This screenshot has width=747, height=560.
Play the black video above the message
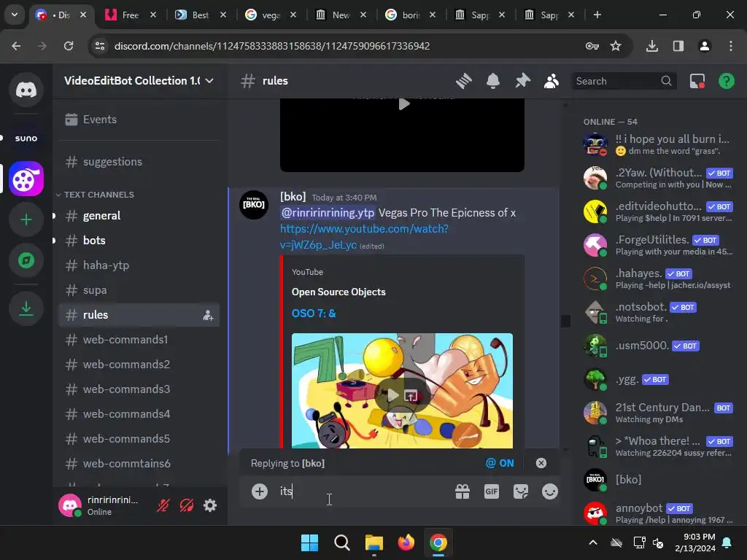[403, 104]
